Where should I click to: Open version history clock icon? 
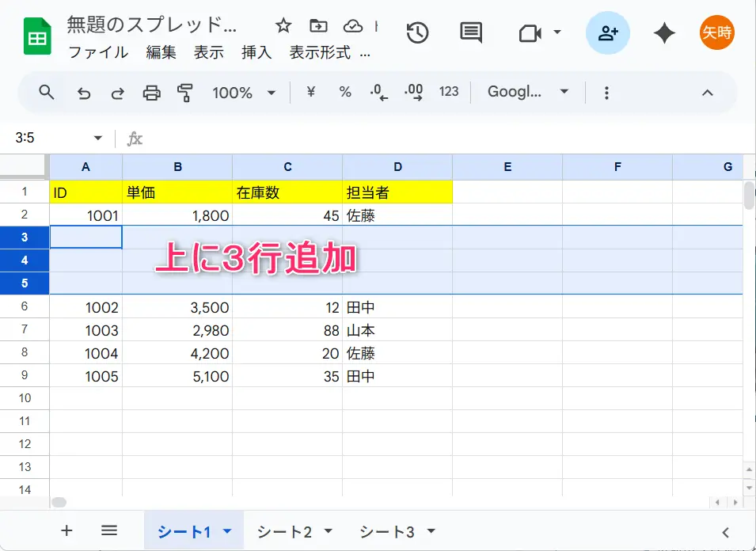pyautogui.click(x=417, y=32)
